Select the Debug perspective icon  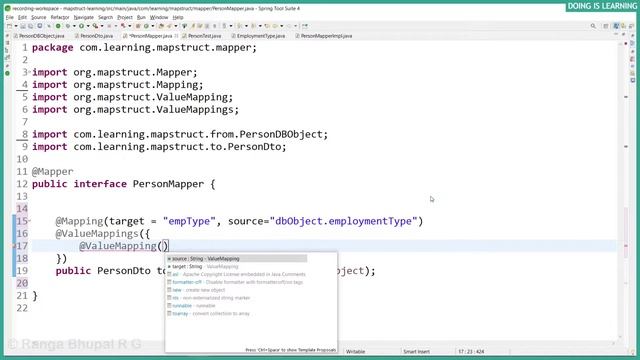point(623,26)
